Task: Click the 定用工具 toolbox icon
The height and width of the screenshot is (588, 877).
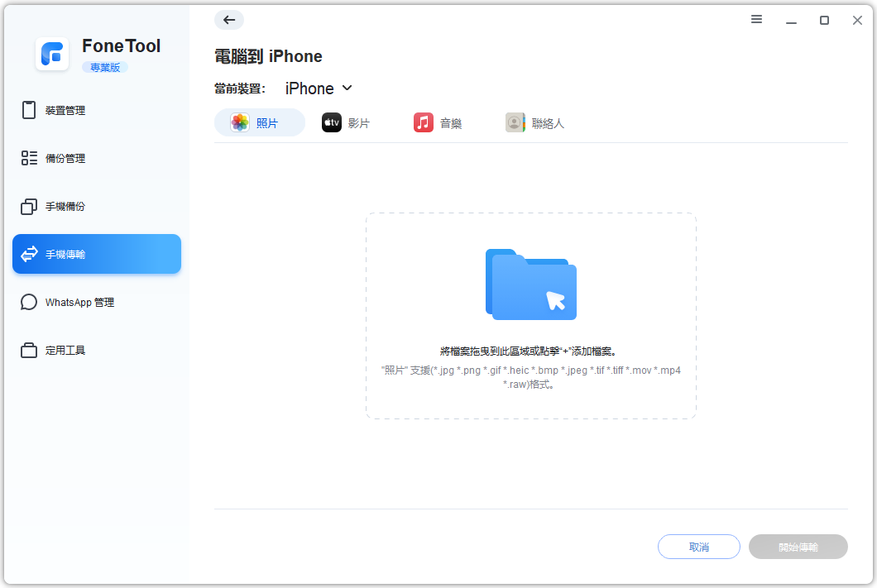Action: [29, 351]
